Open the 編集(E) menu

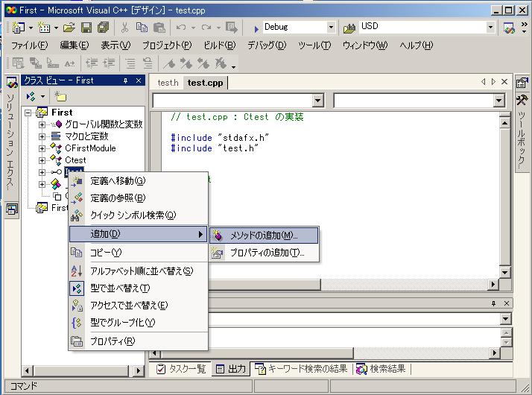click(x=74, y=45)
